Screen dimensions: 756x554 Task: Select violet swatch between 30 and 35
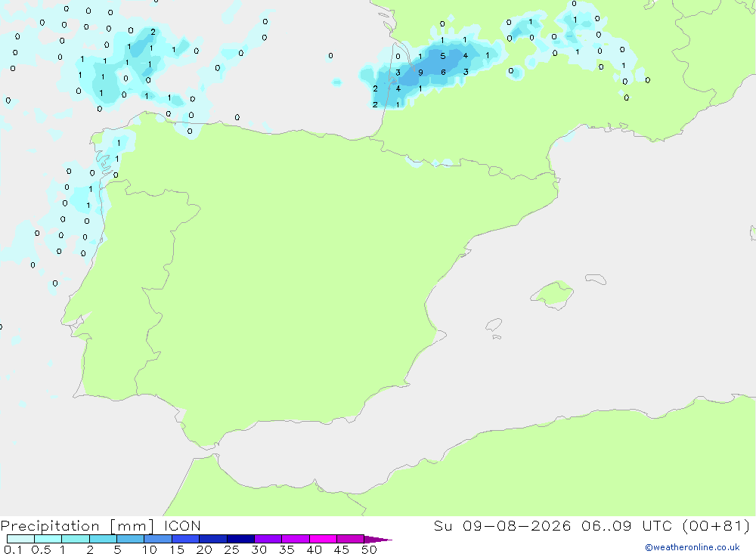click(x=268, y=539)
